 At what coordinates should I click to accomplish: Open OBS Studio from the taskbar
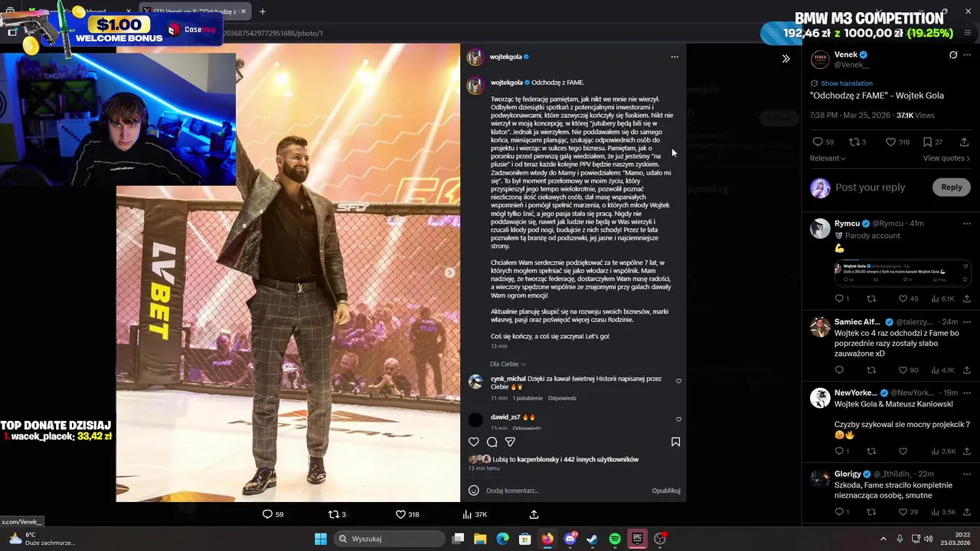point(660,539)
